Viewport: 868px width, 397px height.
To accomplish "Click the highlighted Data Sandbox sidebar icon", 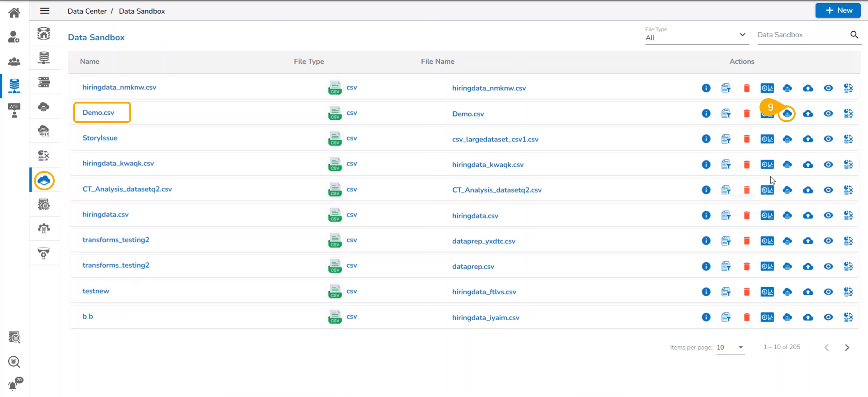I will 44,181.
